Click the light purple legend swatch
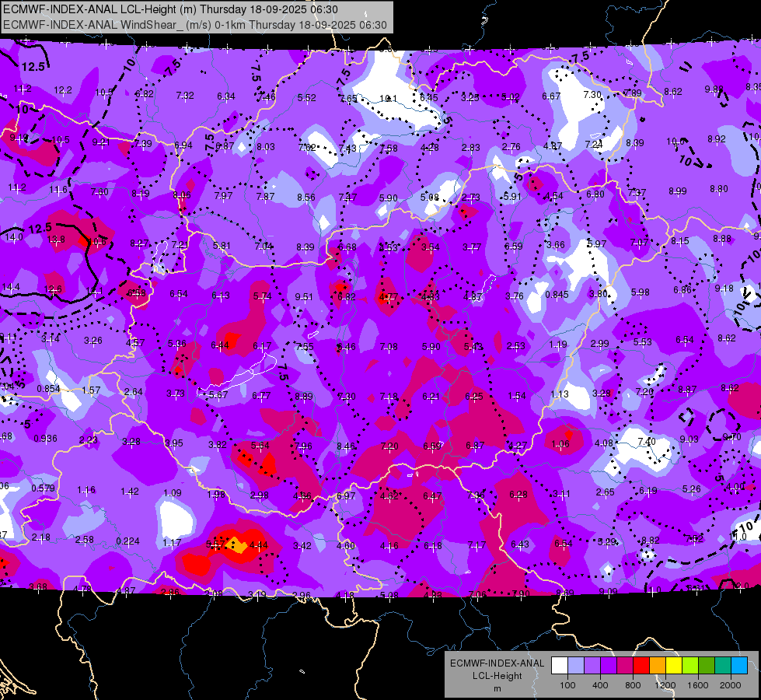The image size is (761, 700). tap(592, 666)
